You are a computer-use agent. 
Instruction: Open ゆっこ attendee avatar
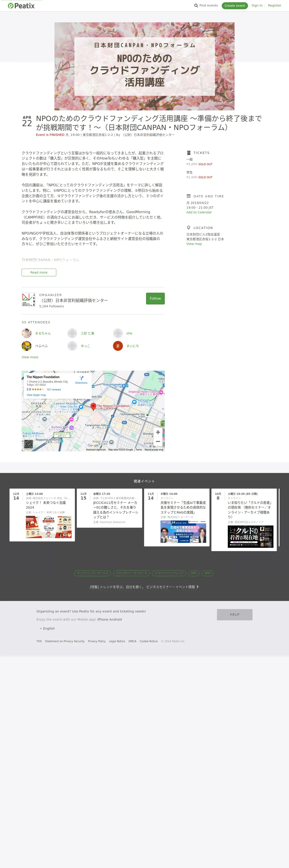72,346
